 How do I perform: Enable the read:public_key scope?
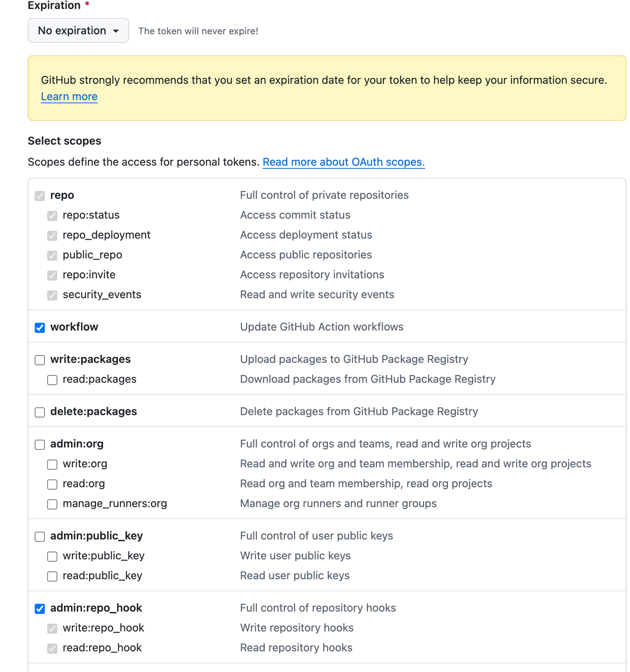pos(52,576)
